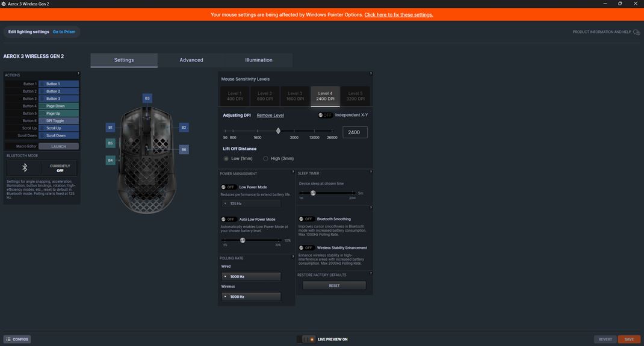Open the Configs panel button
This screenshot has height=346, width=644.
point(17,339)
